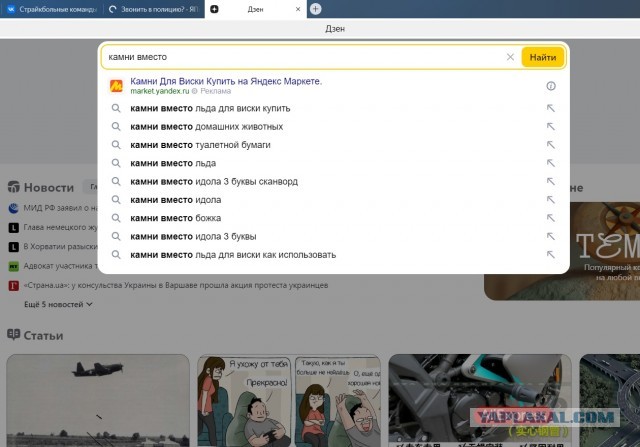Close the Дзен tab with its X
The height and width of the screenshot is (447, 640).
pyautogui.click(x=298, y=9)
